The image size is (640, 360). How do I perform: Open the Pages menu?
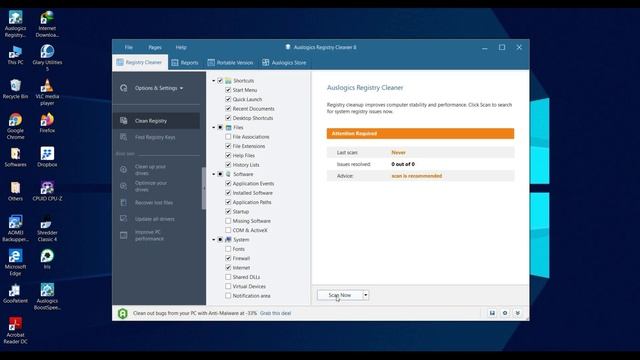click(155, 47)
